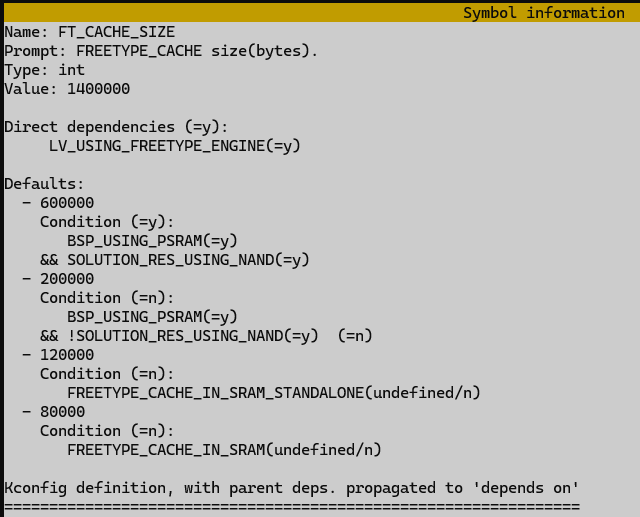Click the negated !SOLUTION_RES_USING_NAND condition
The image size is (640, 517).
(192, 336)
